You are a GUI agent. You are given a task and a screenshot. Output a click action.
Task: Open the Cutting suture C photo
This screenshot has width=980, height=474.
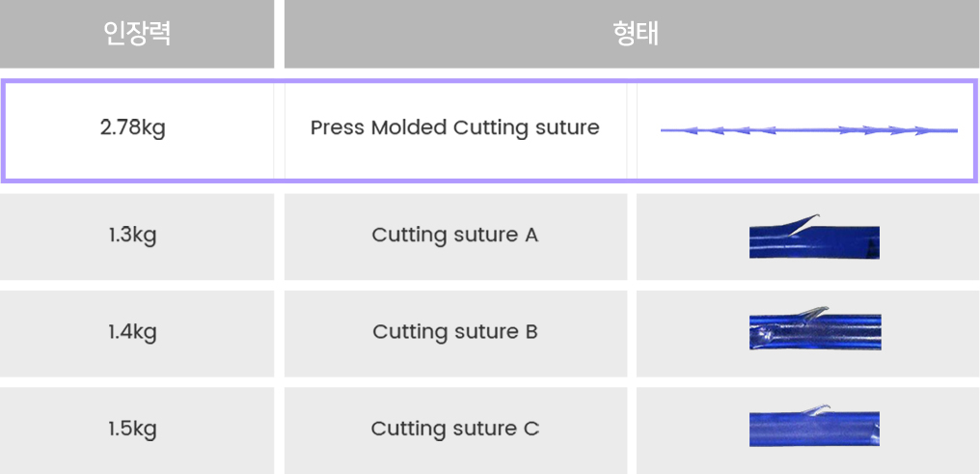pos(814,426)
